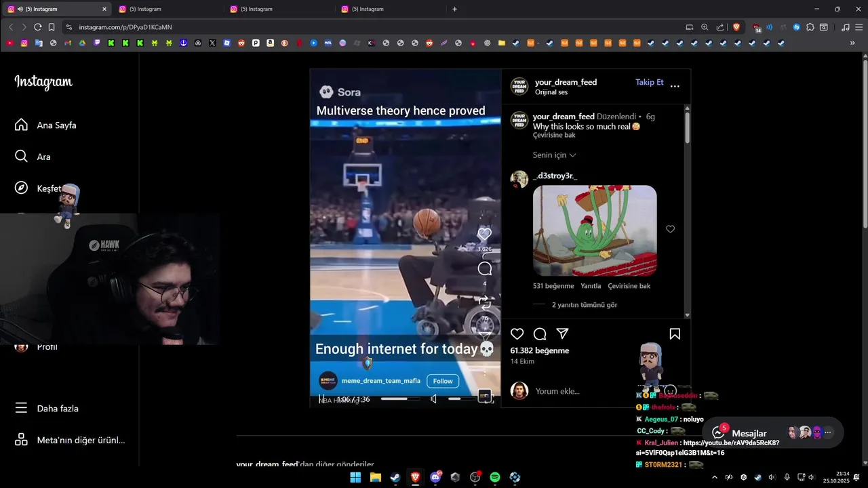
Task: Open the cactus GIF in comment
Action: coord(595,230)
